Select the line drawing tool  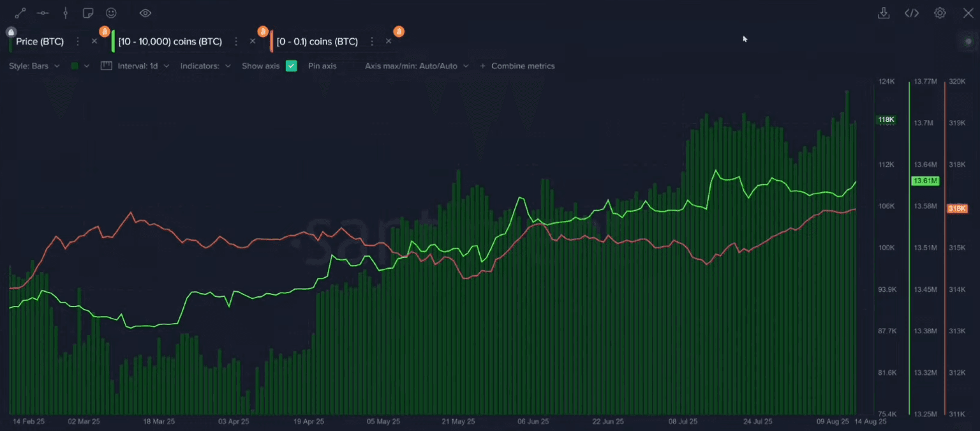pyautogui.click(x=20, y=13)
